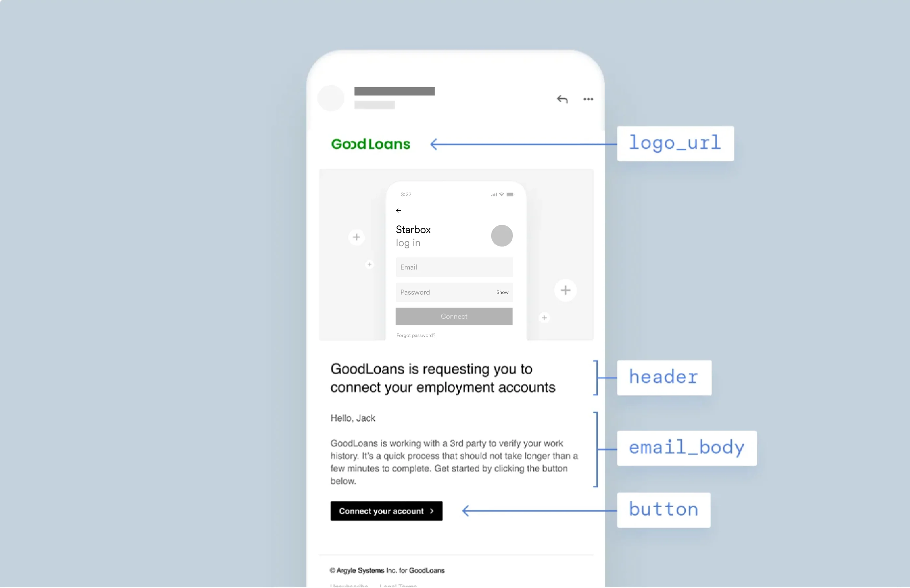Click the Connect button in phone mockup
Viewport: 910px width, 588px height.
[x=454, y=316]
